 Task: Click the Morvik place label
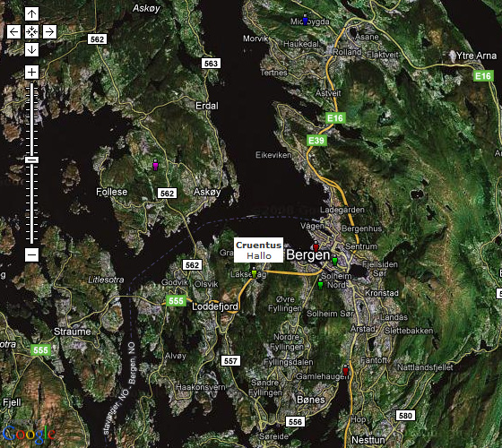pyautogui.click(x=255, y=39)
